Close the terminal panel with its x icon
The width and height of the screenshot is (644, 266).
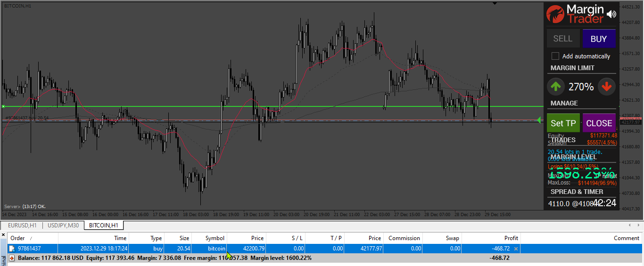click(3, 234)
